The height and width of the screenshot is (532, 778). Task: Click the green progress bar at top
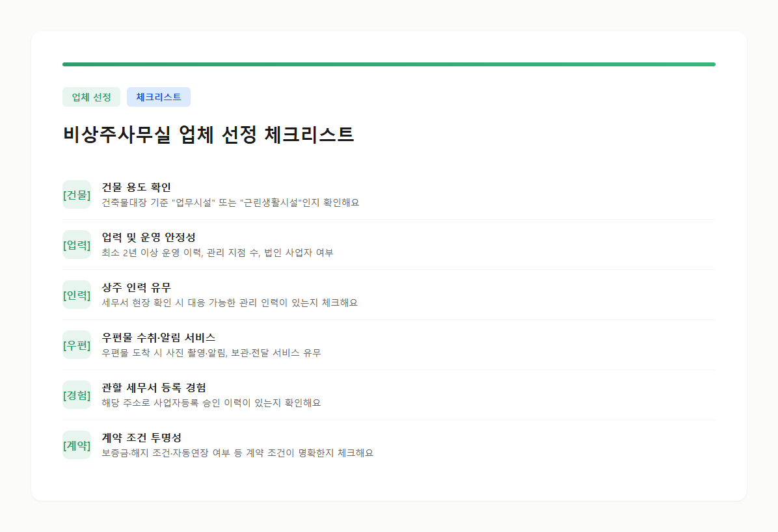click(x=388, y=63)
